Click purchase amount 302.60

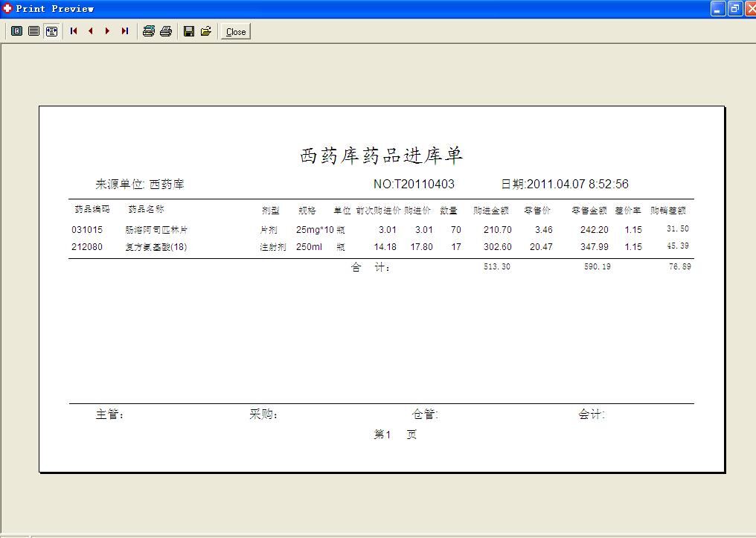(498, 247)
